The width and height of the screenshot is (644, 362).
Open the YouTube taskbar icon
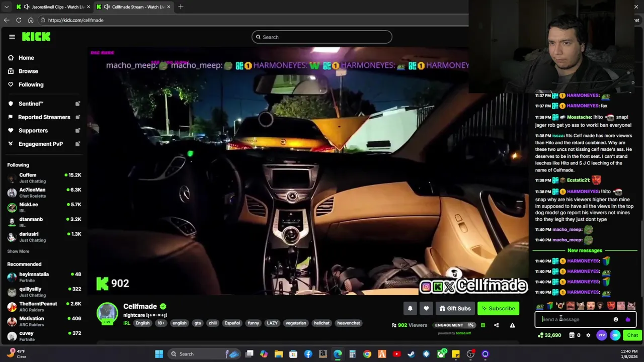pyautogui.click(x=396, y=354)
